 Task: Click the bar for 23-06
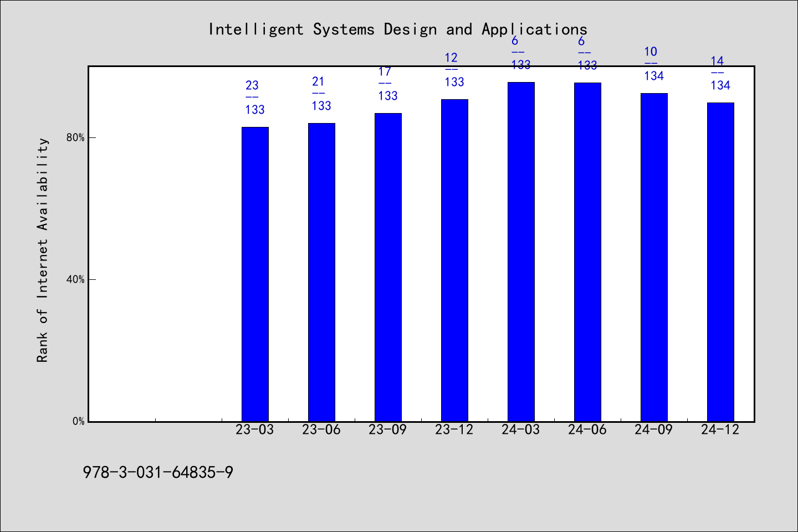point(321,272)
